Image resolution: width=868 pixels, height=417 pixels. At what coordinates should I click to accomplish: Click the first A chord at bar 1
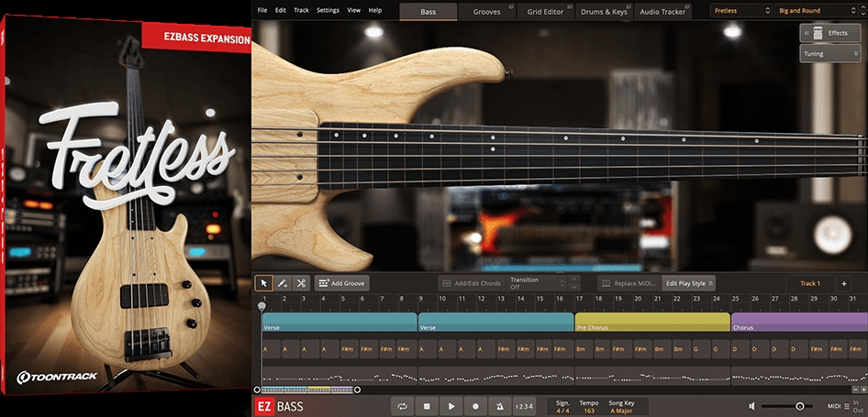coord(272,349)
